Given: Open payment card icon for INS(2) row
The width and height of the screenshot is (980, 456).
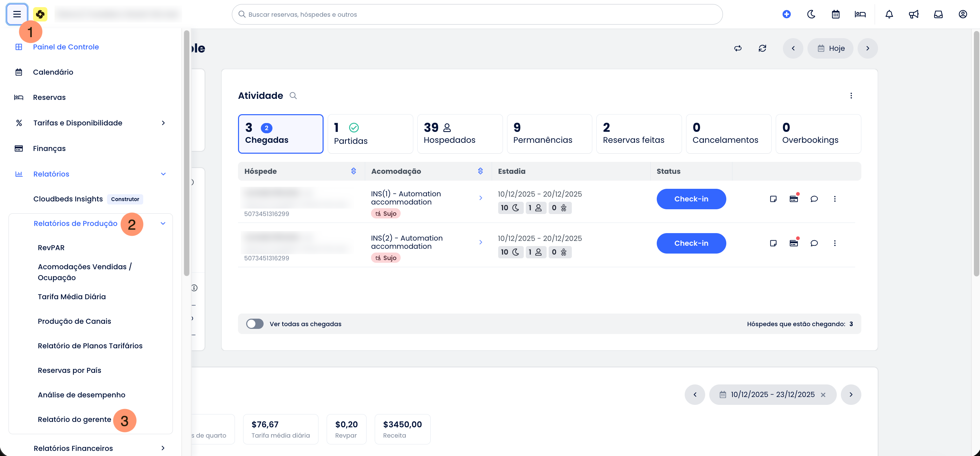Looking at the screenshot, I should 793,243.
